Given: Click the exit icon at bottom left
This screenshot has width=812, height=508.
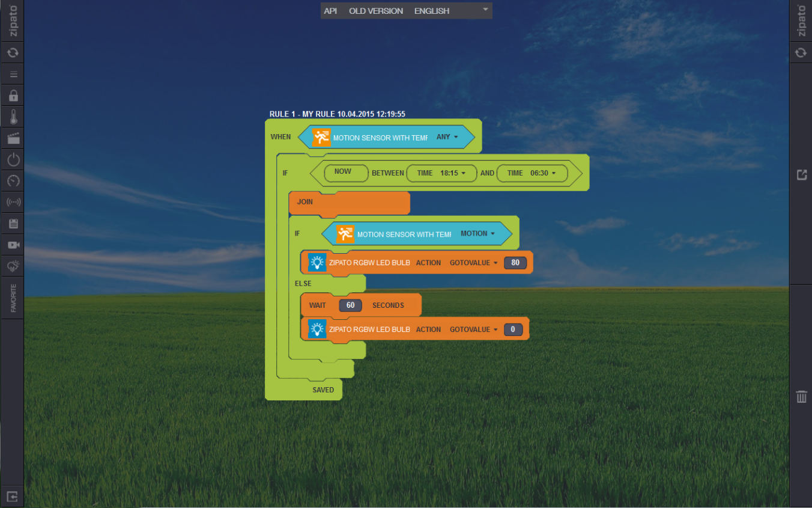Looking at the screenshot, I should pyautogui.click(x=13, y=497).
